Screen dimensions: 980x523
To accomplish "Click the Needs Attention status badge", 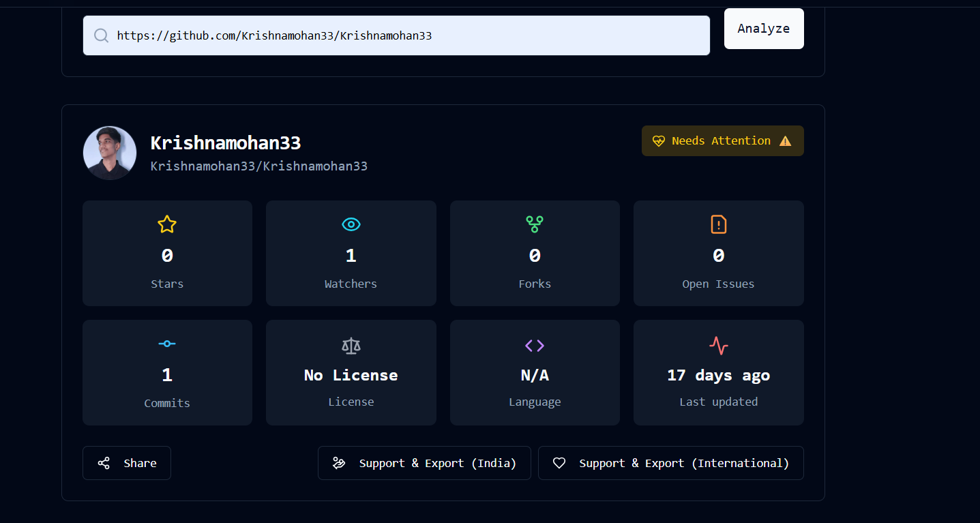I will 723,141.
